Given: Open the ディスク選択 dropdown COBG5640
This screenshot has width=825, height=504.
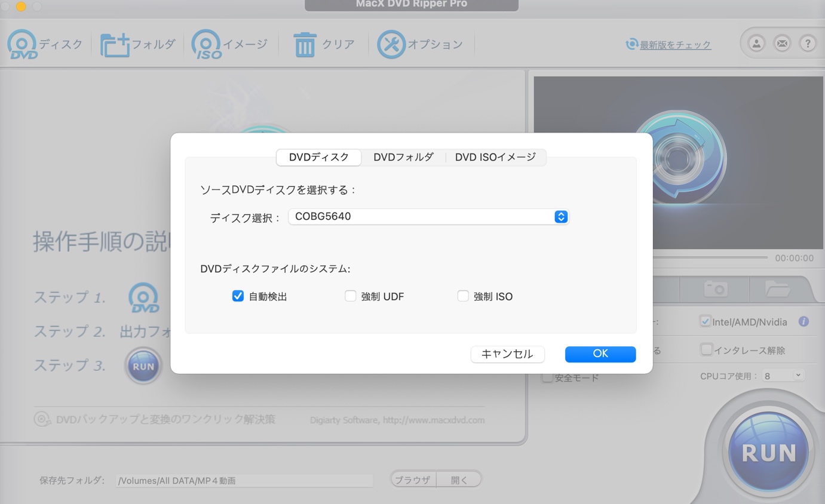Looking at the screenshot, I should point(428,216).
